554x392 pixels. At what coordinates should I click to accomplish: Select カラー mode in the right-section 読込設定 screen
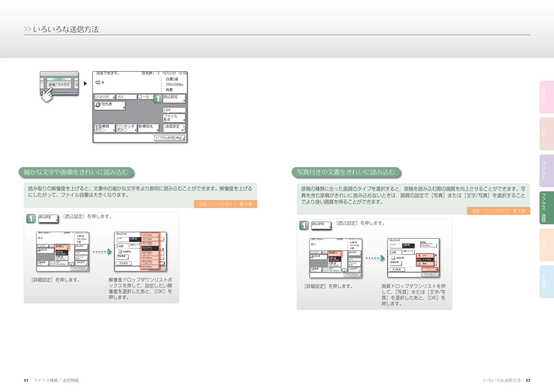click(x=396, y=245)
